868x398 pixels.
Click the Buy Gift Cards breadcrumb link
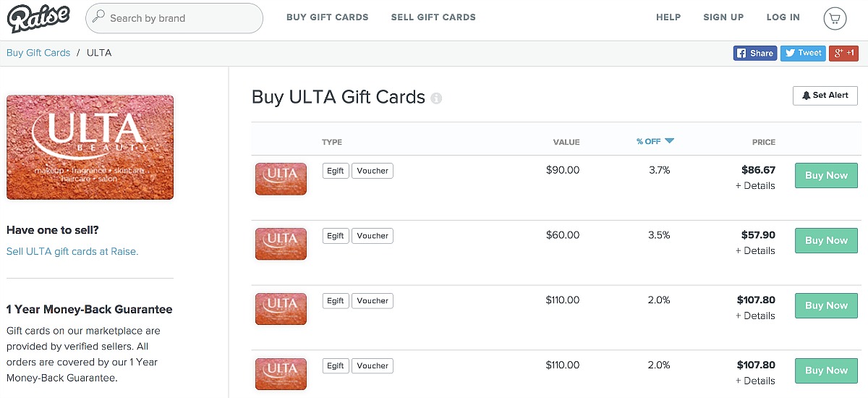point(38,53)
